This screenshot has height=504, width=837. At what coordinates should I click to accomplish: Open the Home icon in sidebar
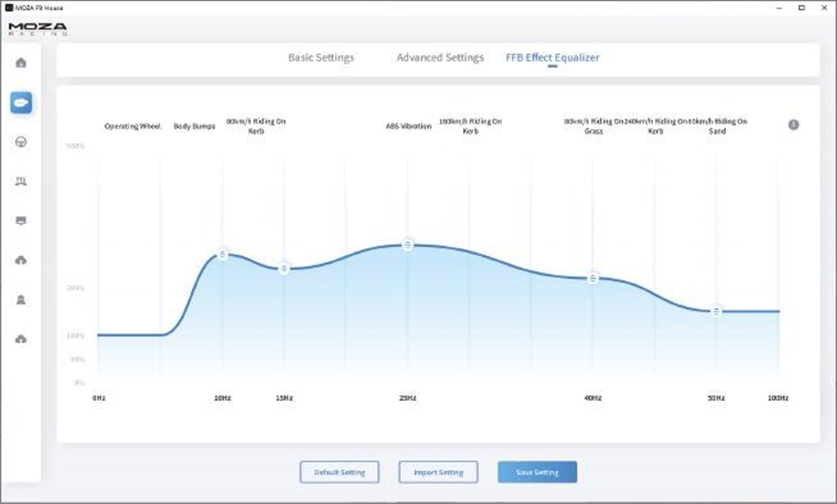coord(21,63)
